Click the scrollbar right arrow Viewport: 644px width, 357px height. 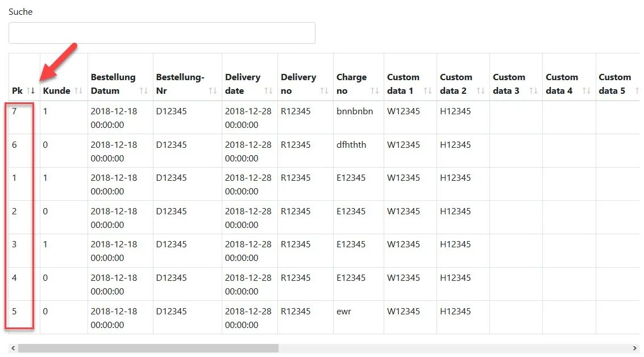click(635, 348)
